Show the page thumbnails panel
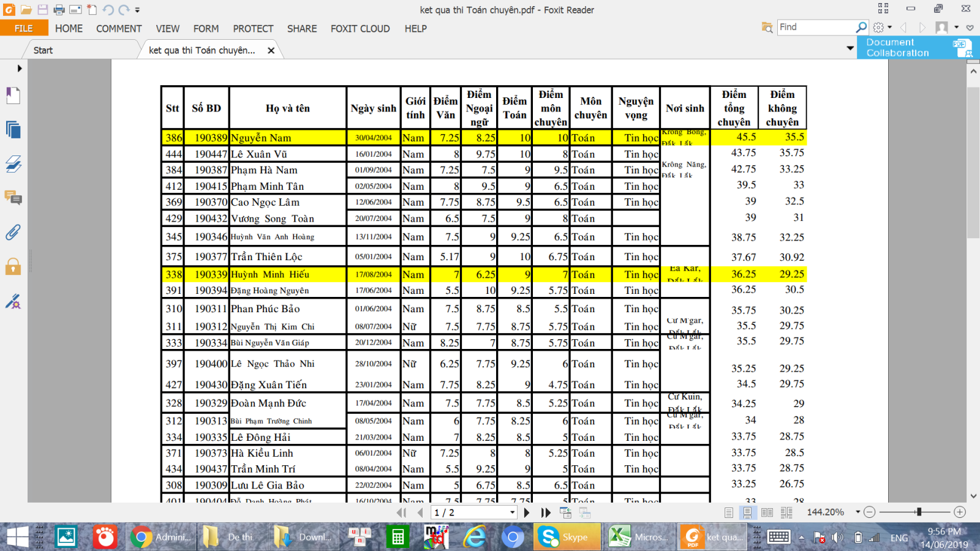The height and width of the screenshot is (551, 980). point(13,130)
